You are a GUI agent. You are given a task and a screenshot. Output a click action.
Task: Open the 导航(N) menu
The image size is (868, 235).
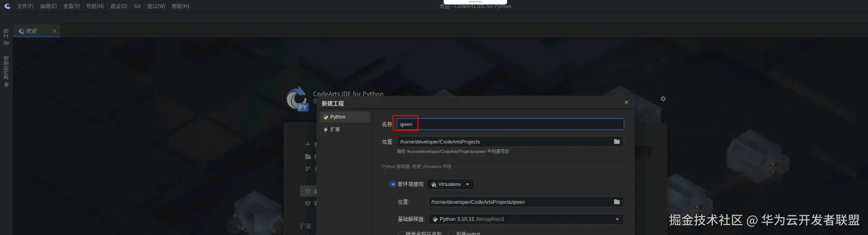(x=95, y=6)
